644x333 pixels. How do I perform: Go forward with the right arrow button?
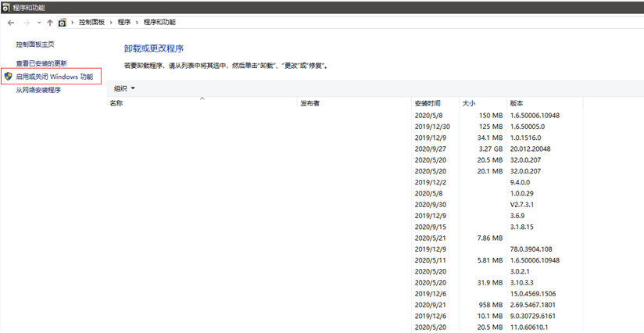[x=27, y=23]
